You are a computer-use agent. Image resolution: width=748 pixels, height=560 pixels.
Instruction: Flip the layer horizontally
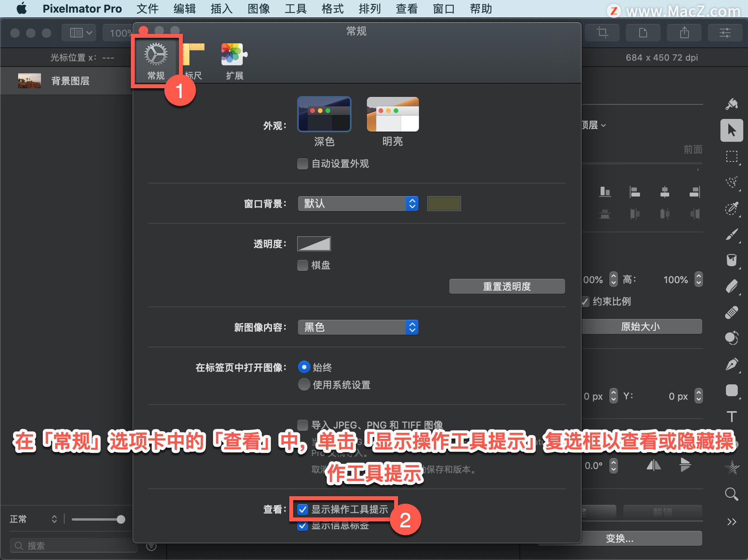click(x=654, y=465)
